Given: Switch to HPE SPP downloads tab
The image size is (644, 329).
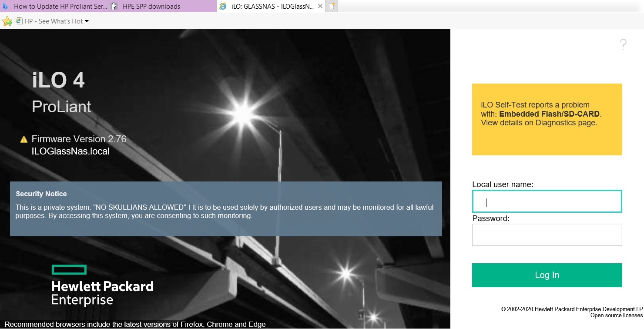Looking at the screenshot, I should [163, 6].
